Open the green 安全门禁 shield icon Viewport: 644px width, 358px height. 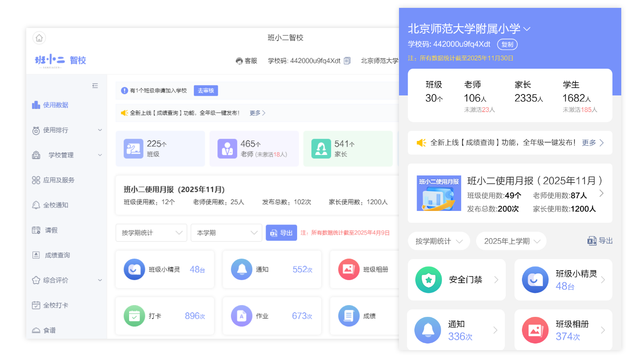point(428,280)
